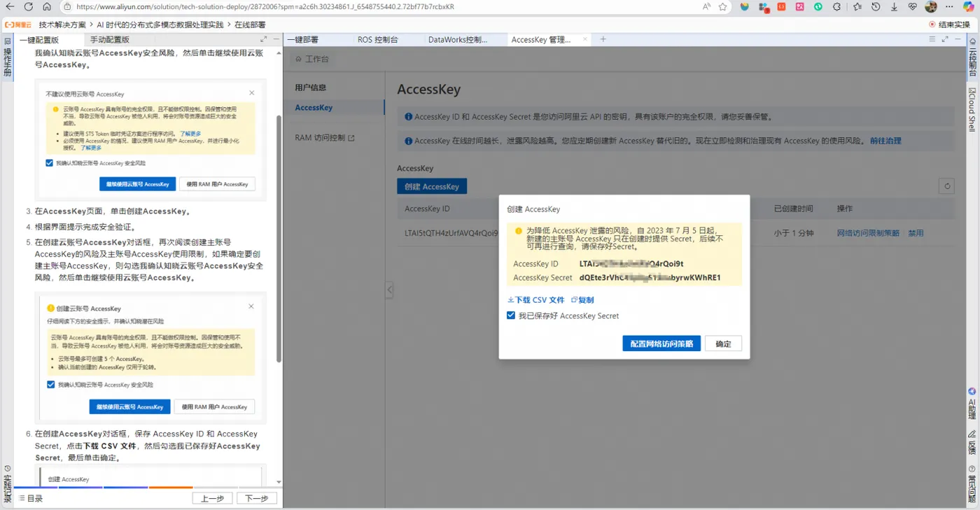Image resolution: width=980 pixels, height=510 pixels.
Task: Uncheck 我已保存好 AccessKey Secret checkbox
Action: point(511,316)
